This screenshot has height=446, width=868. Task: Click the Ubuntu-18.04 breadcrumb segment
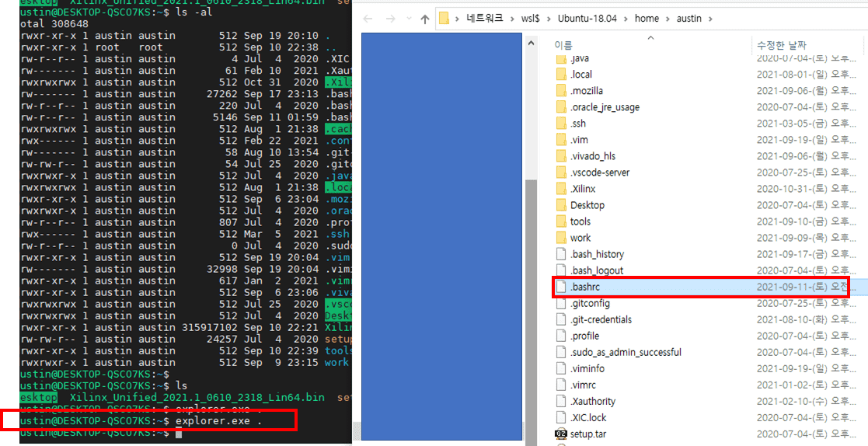tap(587, 19)
